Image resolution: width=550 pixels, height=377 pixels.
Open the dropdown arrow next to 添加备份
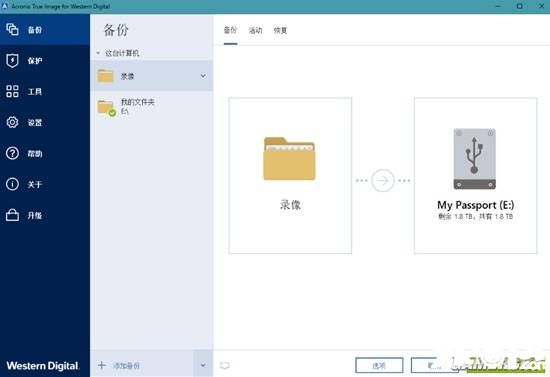[x=203, y=365]
